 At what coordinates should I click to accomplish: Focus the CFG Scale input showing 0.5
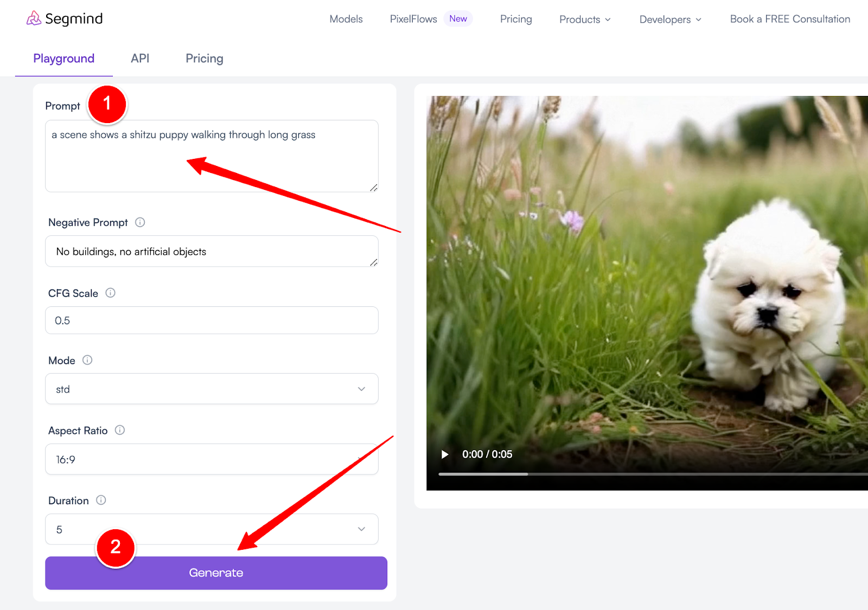point(212,320)
